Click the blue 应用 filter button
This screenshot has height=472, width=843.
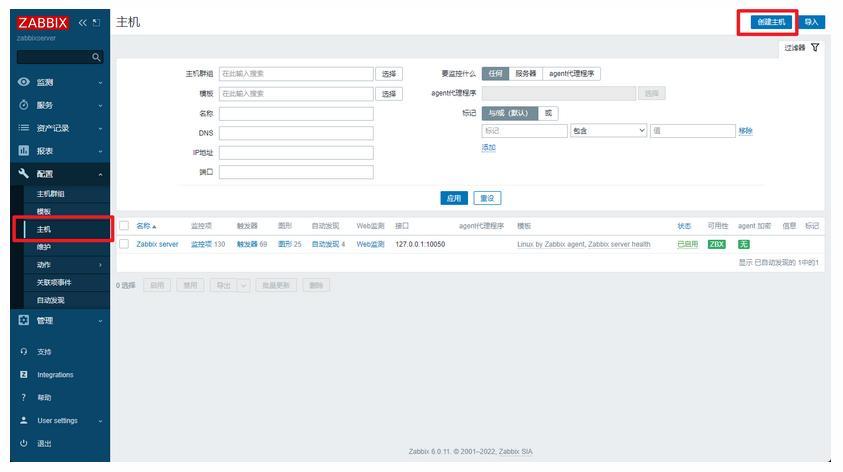click(454, 198)
